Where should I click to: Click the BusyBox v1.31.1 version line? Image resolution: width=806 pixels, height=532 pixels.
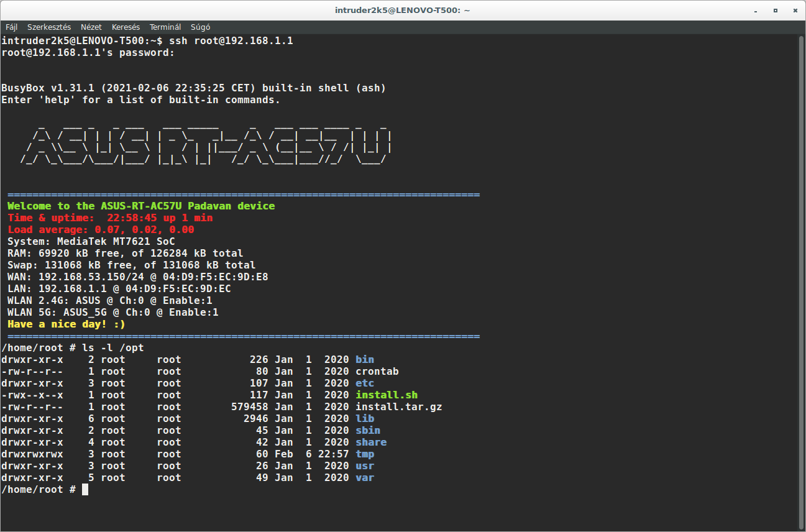[x=194, y=88]
